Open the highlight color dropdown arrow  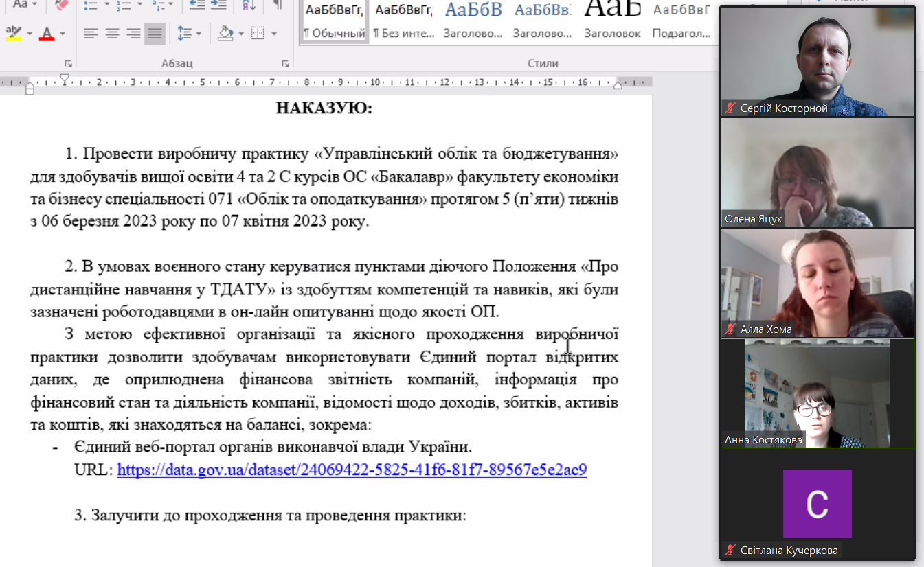30,34
